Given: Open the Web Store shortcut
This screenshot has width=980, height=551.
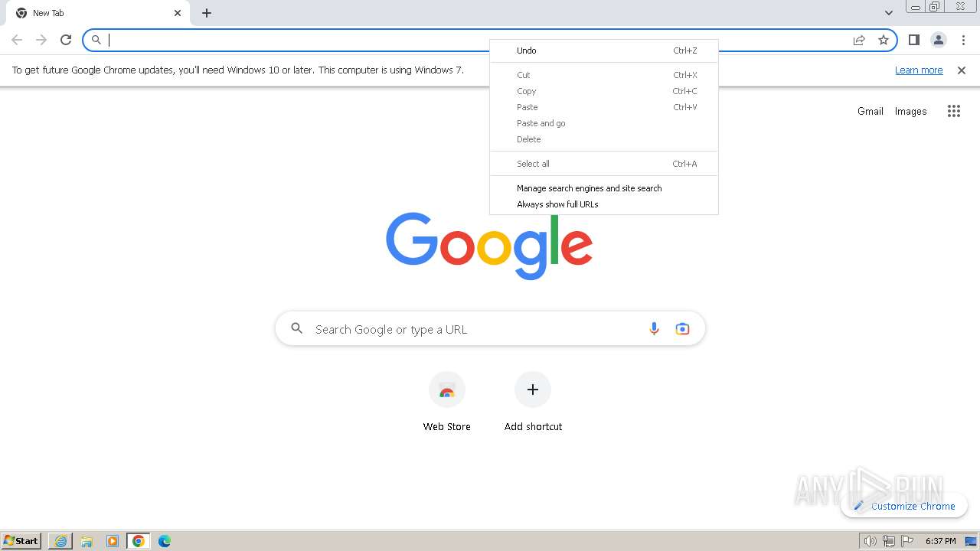Looking at the screenshot, I should coord(447,403).
